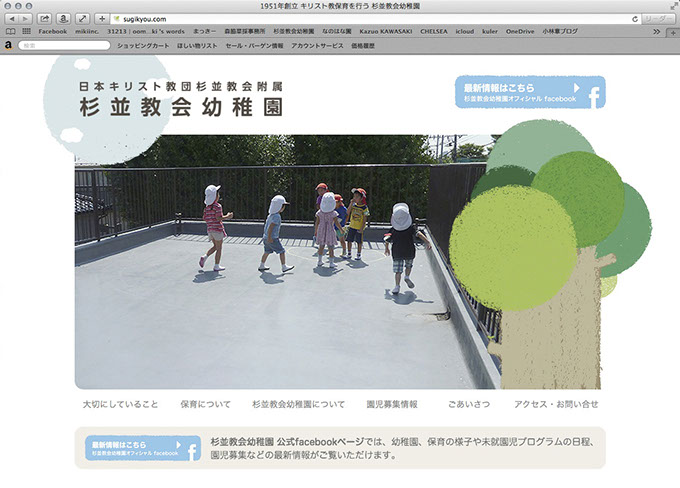
Task: Go to アクセス・お問い合せ page
Action: pos(556,404)
